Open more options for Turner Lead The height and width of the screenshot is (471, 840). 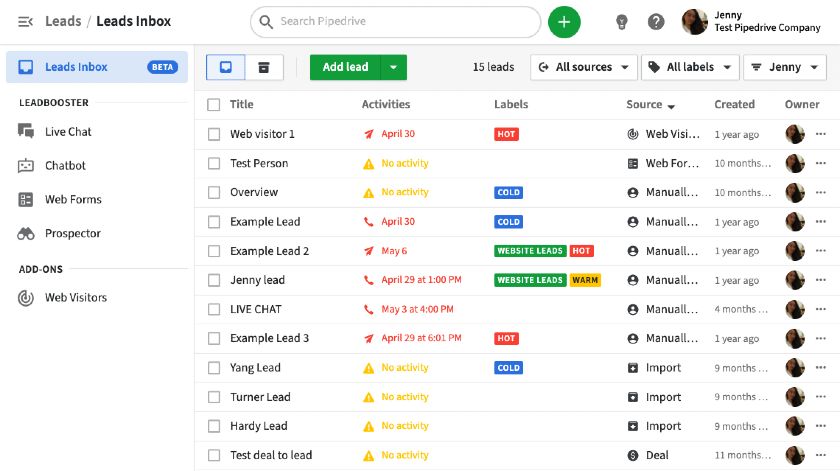coord(821,397)
